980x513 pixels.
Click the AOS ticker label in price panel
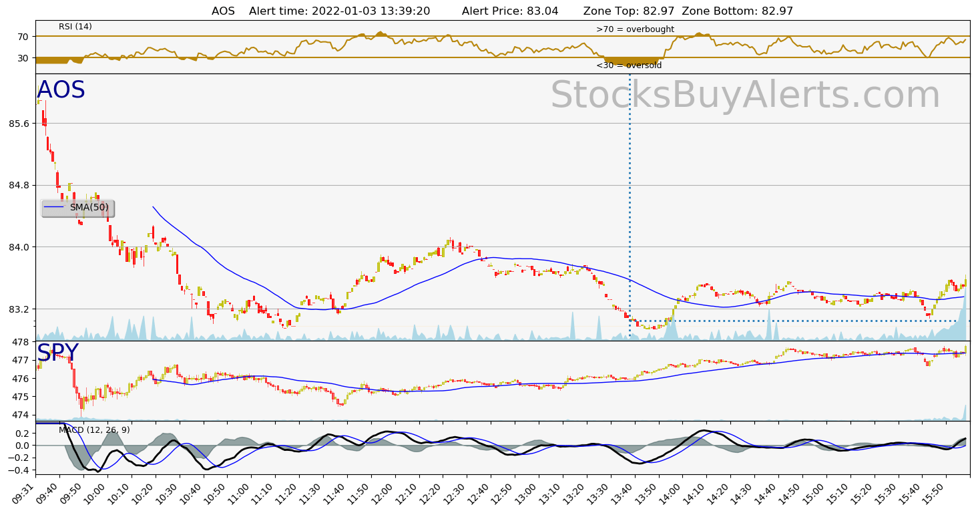[61, 90]
